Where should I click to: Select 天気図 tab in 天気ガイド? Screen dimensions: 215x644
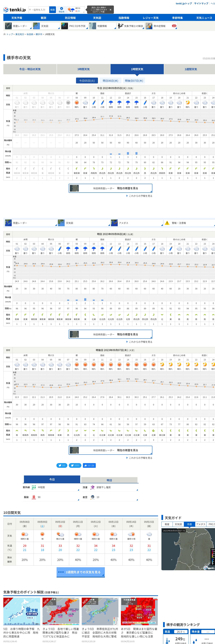click(178, 524)
